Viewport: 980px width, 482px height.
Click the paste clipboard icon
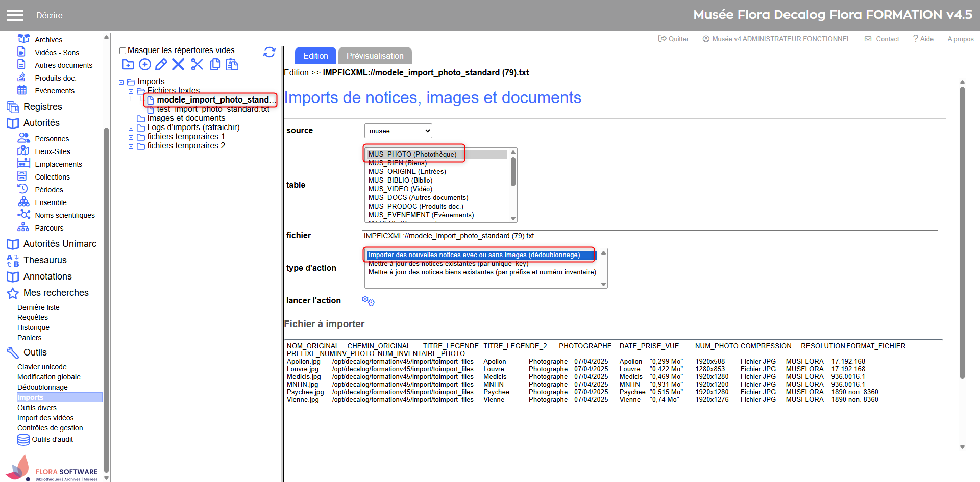232,64
